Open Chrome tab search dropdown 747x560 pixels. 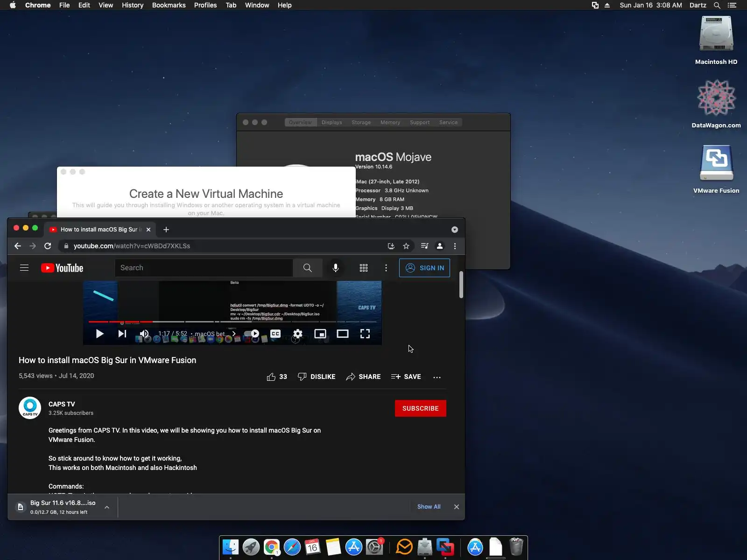(x=455, y=230)
